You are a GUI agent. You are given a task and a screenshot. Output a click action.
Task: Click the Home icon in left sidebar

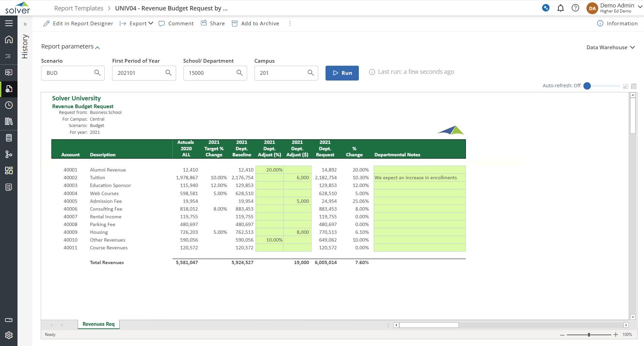click(9, 39)
